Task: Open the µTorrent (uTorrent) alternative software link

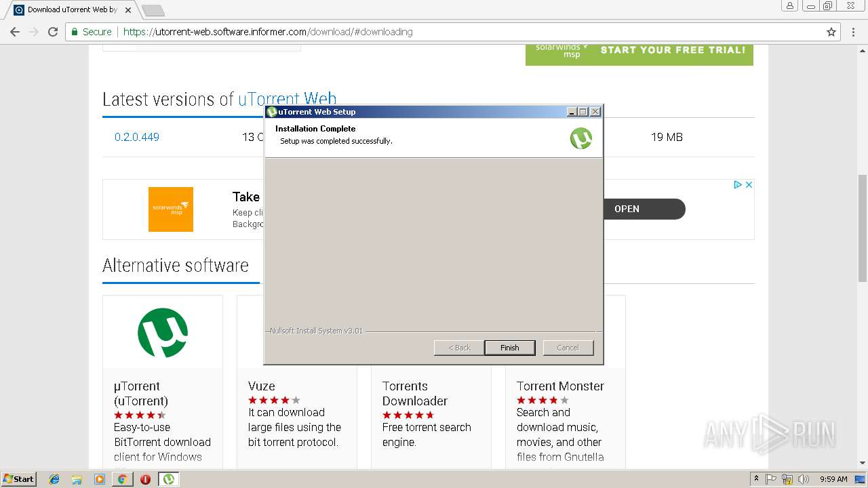Action: (141, 393)
